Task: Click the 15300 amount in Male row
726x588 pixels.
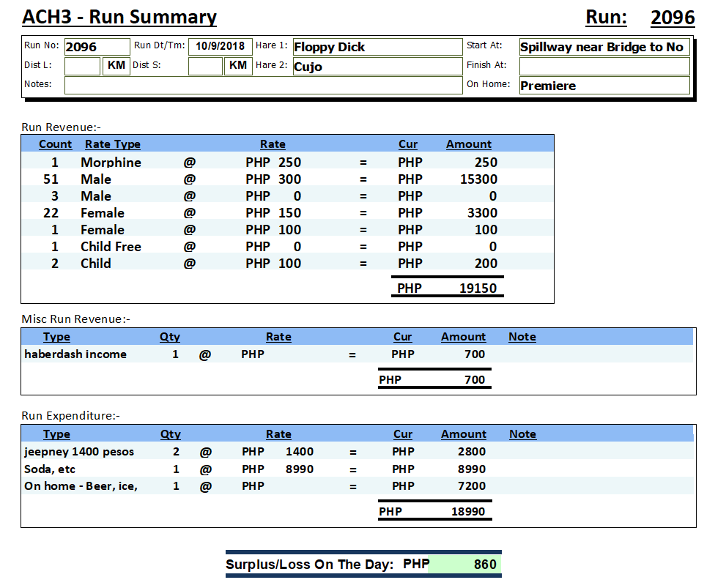Action: [x=478, y=179]
